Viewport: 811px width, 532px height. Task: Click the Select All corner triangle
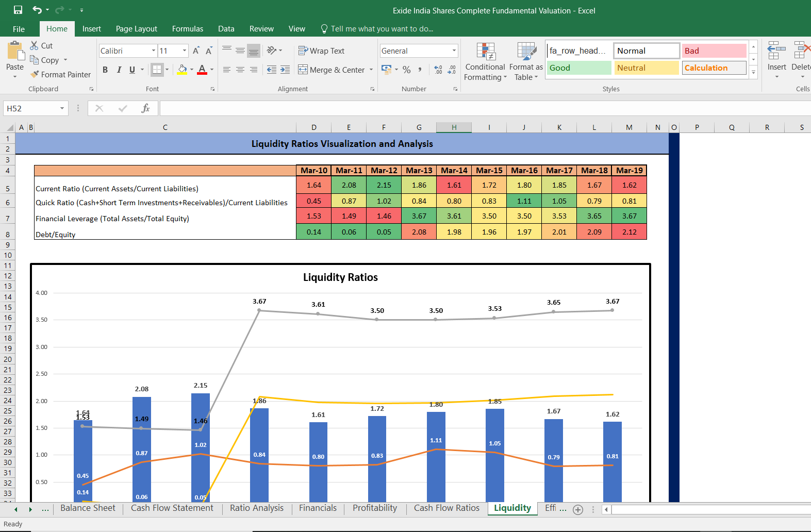[10, 127]
